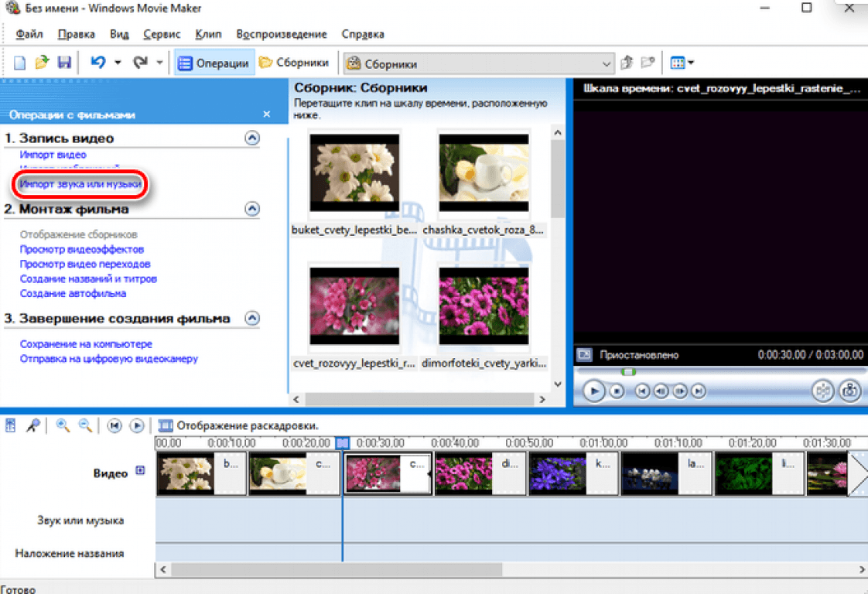Click Сохранение на компьютере link
The image size is (868, 594).
[86, 343]
